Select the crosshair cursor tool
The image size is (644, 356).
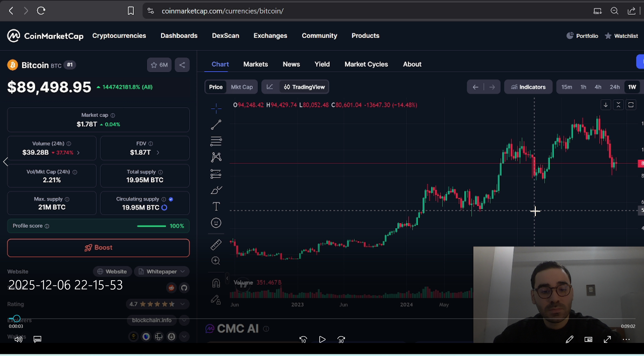click(x=216, y=109)
